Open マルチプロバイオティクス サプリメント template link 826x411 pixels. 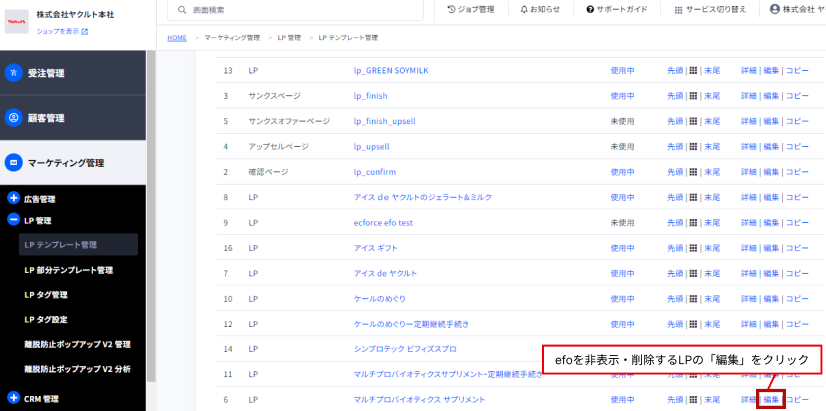click(x=419, y=399)
